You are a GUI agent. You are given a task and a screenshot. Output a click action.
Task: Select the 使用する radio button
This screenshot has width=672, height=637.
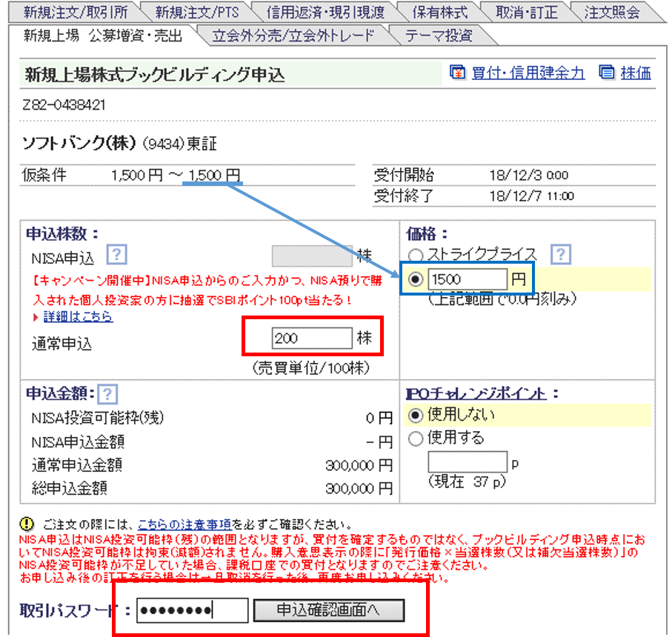click(x=416, y=438)
